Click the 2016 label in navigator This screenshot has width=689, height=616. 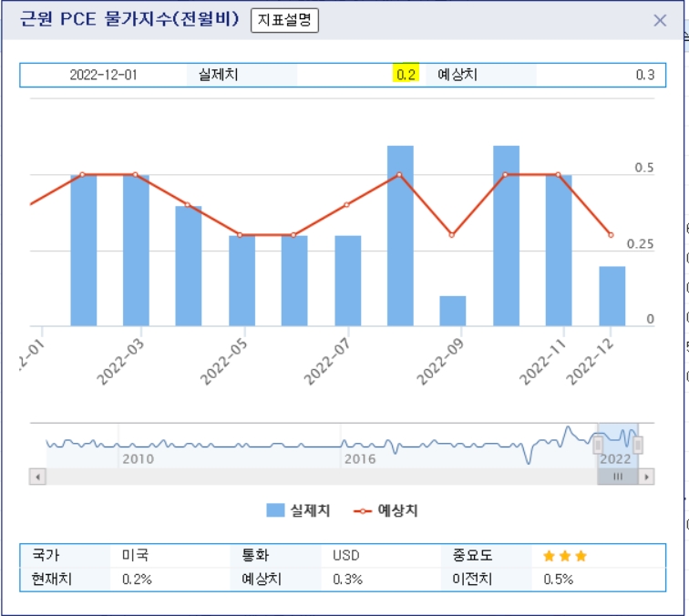coord(360,458)
